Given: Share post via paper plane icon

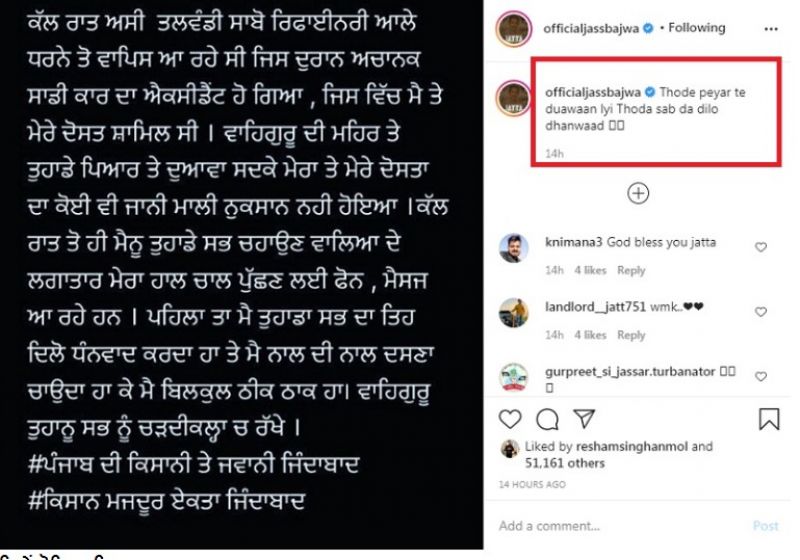Looking at the screenshot, I should [584, 418].
